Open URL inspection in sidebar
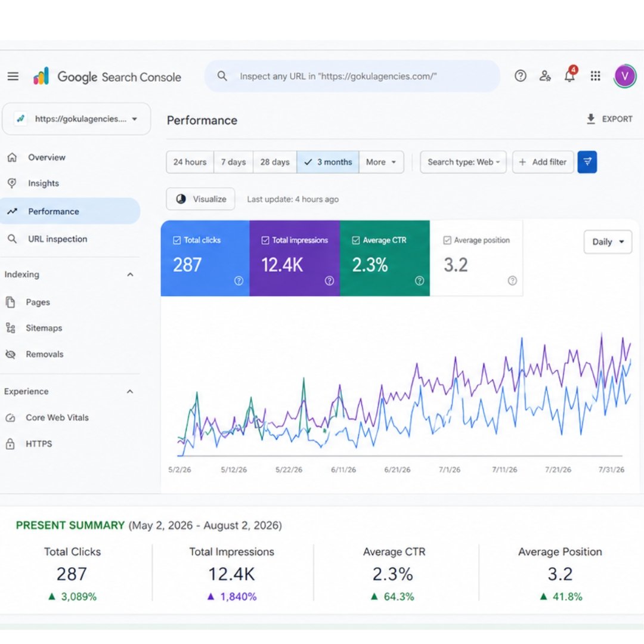644x644 pixels. [x=57, y=239]
